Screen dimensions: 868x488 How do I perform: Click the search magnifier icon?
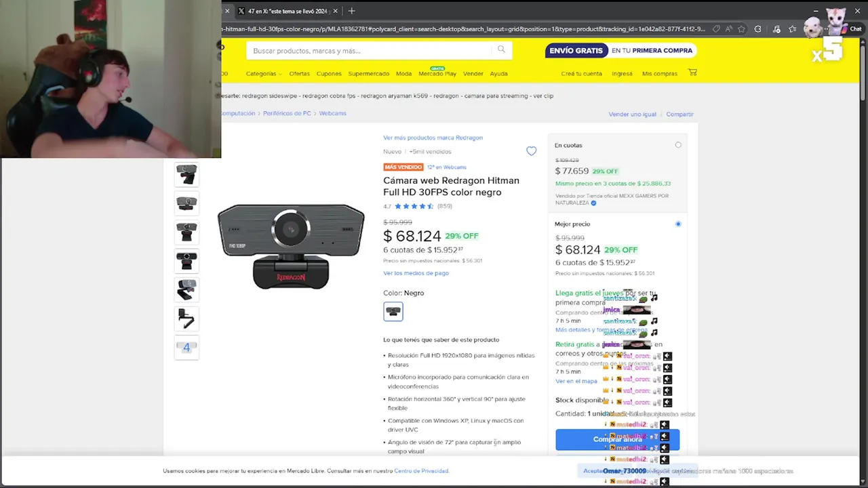pyautogui.click(x=501, y=49)
